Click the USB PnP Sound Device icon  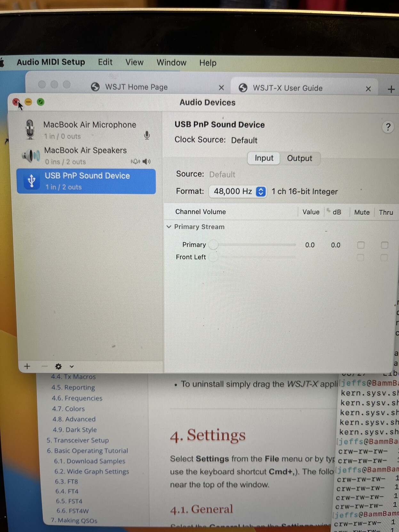click(x=31, y=181)
